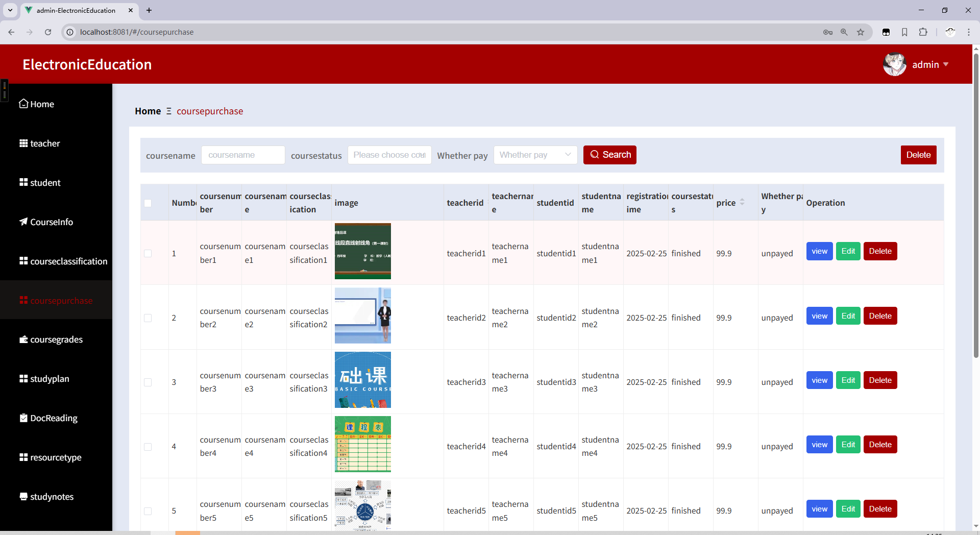Click the resourcetype grid icon
Image resolution: width=980 pixels, height=535 pixels.
click(23, 457)
